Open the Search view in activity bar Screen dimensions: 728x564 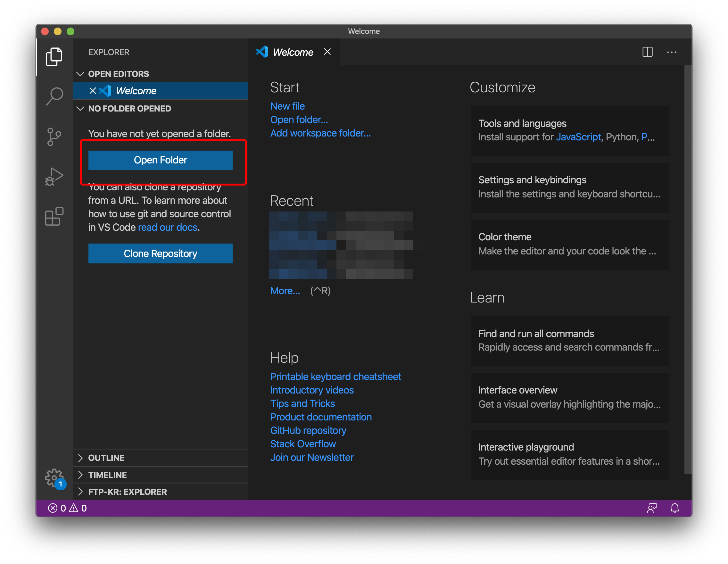[x=54, y=96]
